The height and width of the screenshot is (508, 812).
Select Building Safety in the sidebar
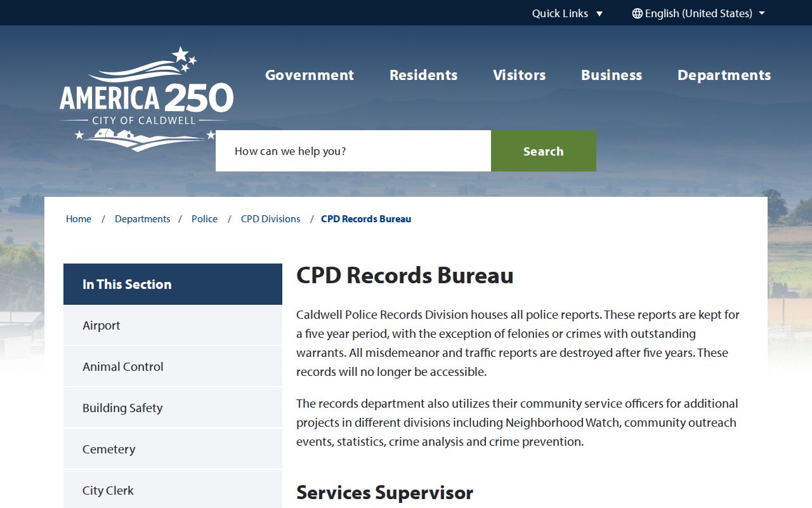[x=173, y=408]
